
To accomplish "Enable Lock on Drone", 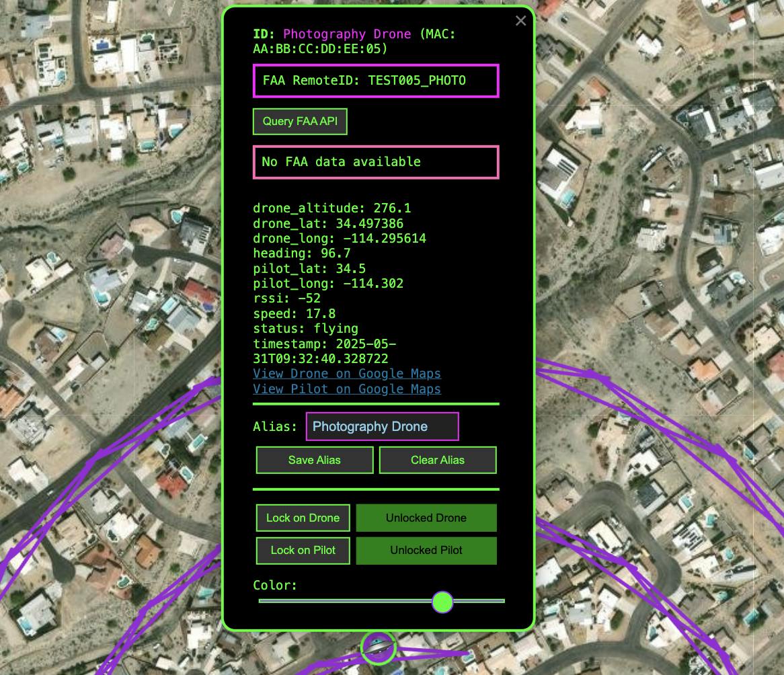I will pyautogui.click(x=303, y=518).
